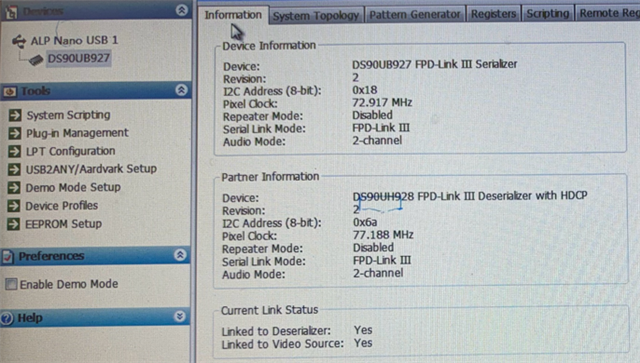Click the arrow icon next to Demo Mode Setup
Image resolution: width=640 pixels, height=363 pixels.
tap(14, 187)
